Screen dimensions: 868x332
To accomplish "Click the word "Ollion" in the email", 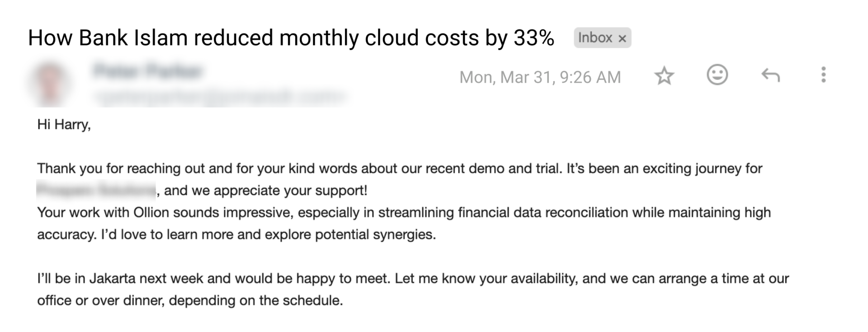I will click(151, 212).
